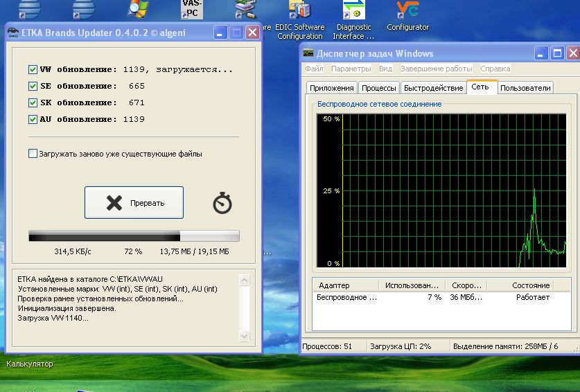Screen dimensions: 580x392
Task: Click ETKA найдена в каталоге log line
Action: (90, 279)
